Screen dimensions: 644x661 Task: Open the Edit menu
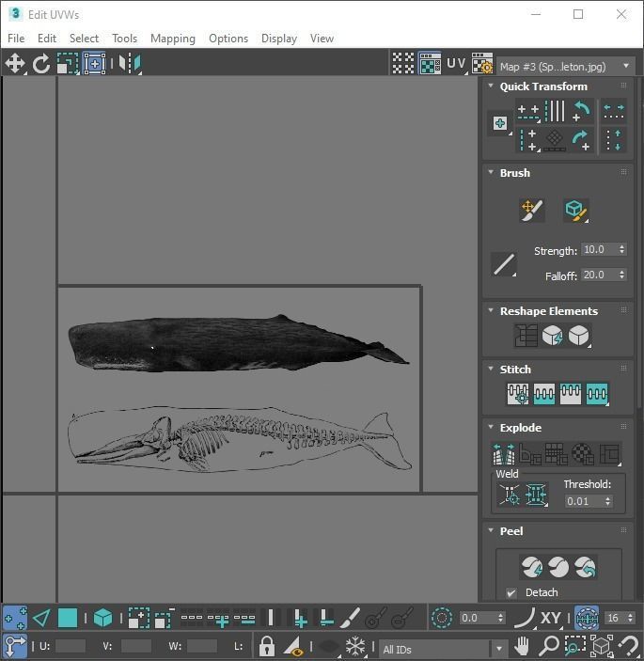pos(47,39)
